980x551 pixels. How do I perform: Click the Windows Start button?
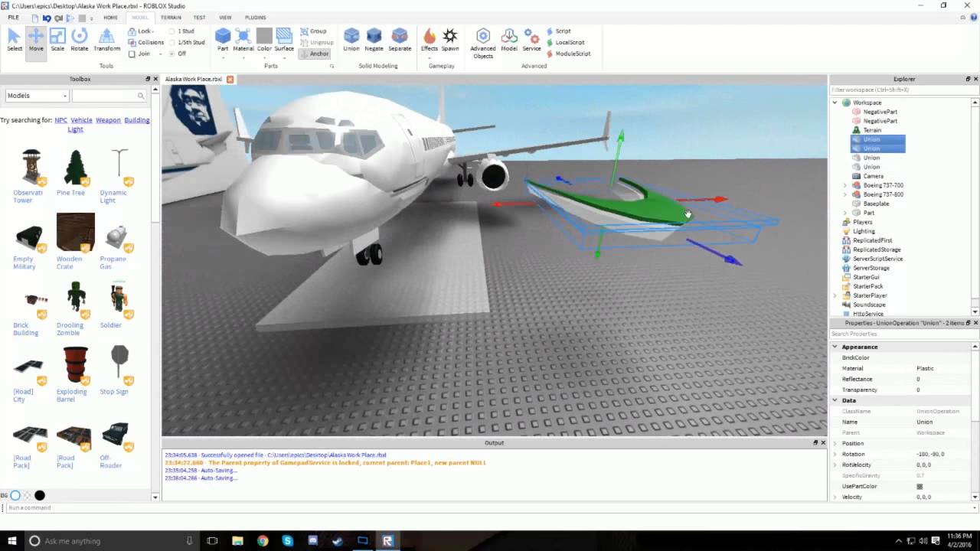11,541
